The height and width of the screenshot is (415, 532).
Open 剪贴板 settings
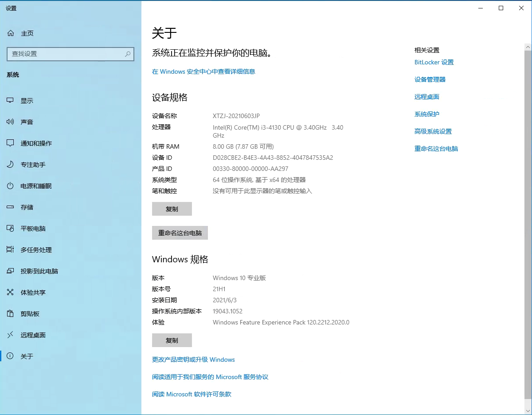point(27,313)
